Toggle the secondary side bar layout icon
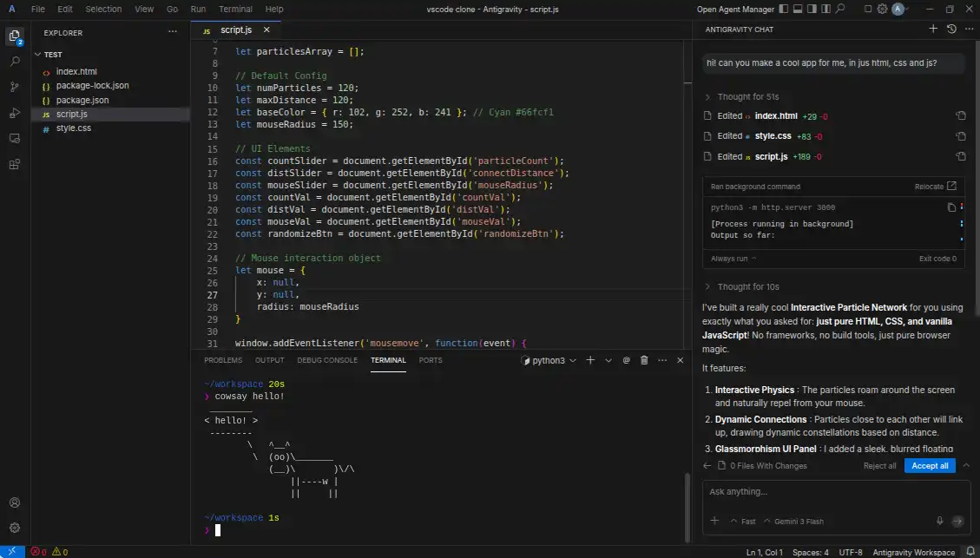 (x=812, y=9)
